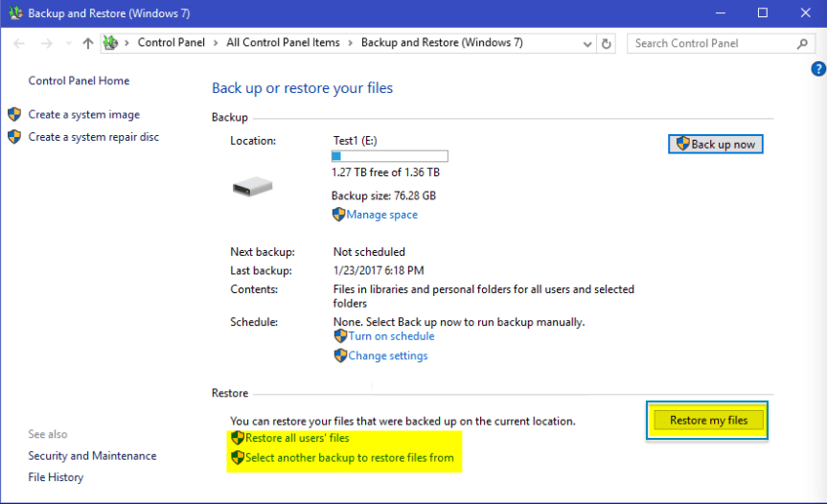This screenshot has height=504, width=827.
Task: Open Create a system image link
Action: [84, 114]
